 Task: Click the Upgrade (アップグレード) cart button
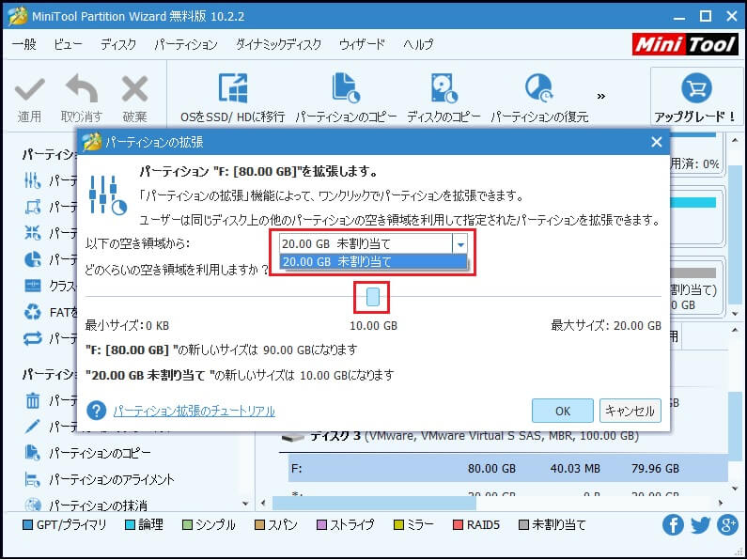point(696,97)
